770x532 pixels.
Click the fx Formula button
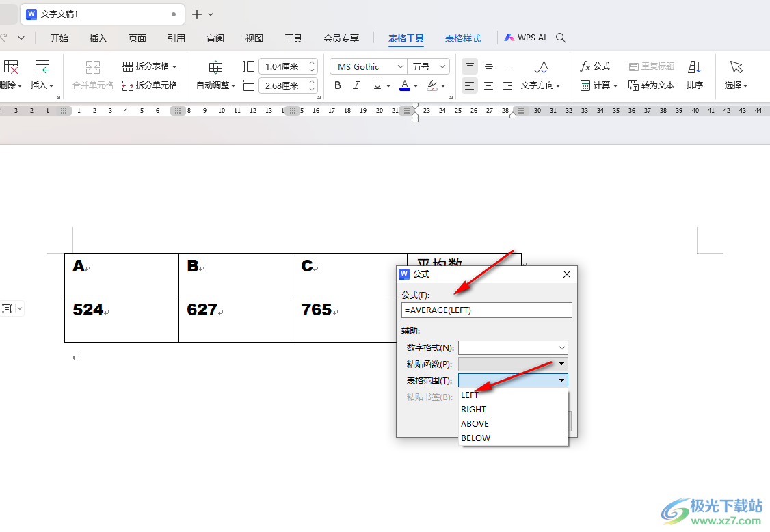click(595, 66)
